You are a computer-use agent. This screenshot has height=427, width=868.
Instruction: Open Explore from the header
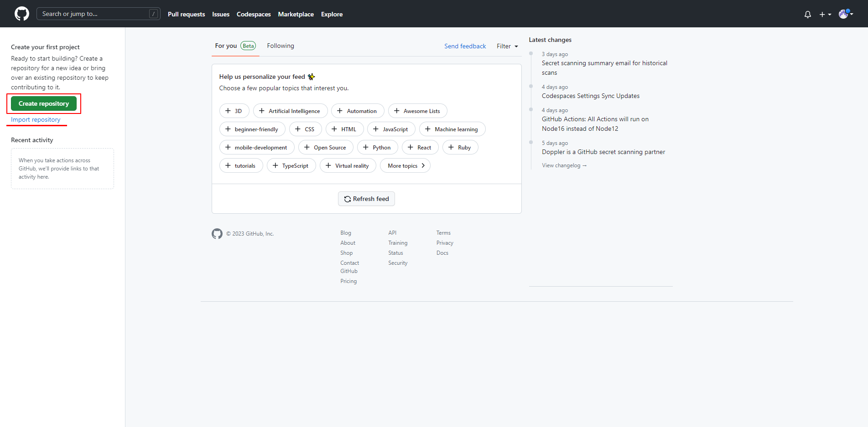coord(332,14)
